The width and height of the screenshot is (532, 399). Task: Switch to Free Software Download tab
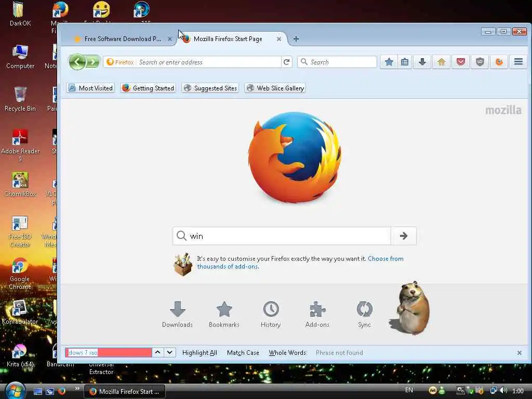tap(123, 39)
